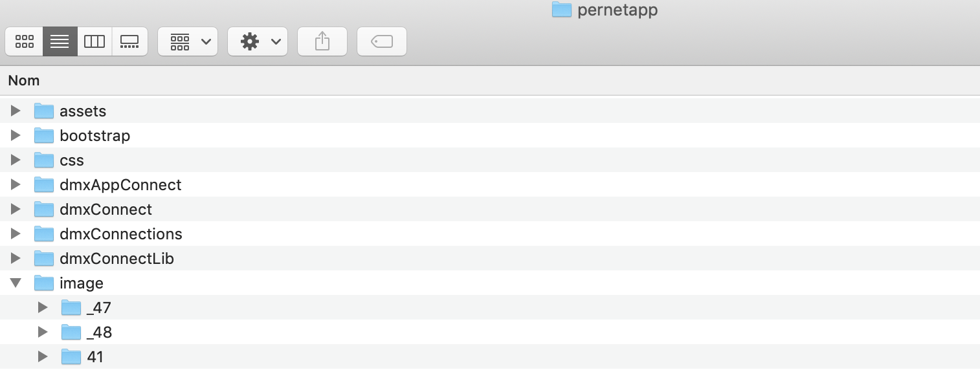Image resolution: width=980 pixels, height=370 pixels.
Task: Sort by the Nom column header
Action: point(24,81)
